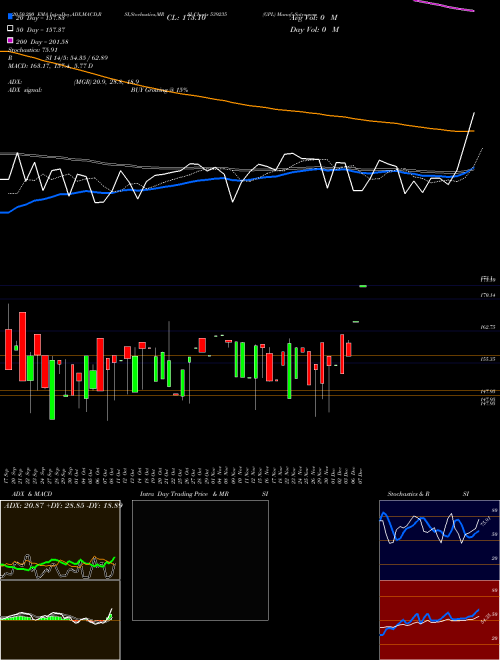
Task: Click the Day Vol: 0 M label
Action: coord(314,29)
